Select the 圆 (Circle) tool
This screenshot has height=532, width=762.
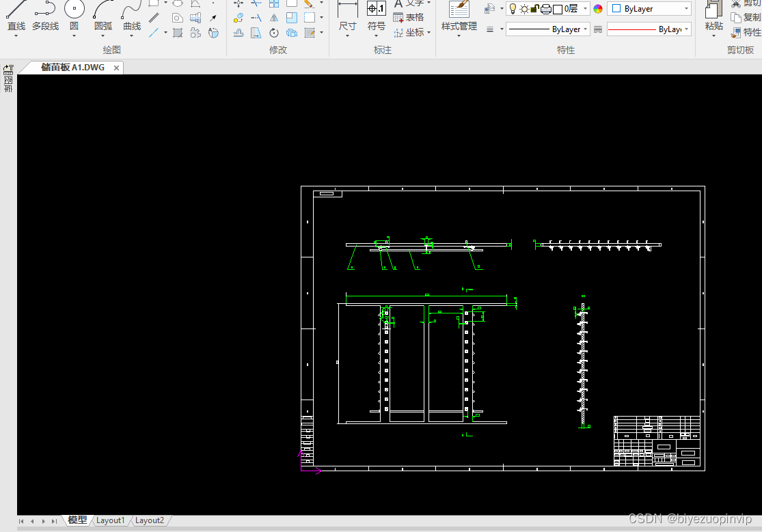[x=74, y=16]
